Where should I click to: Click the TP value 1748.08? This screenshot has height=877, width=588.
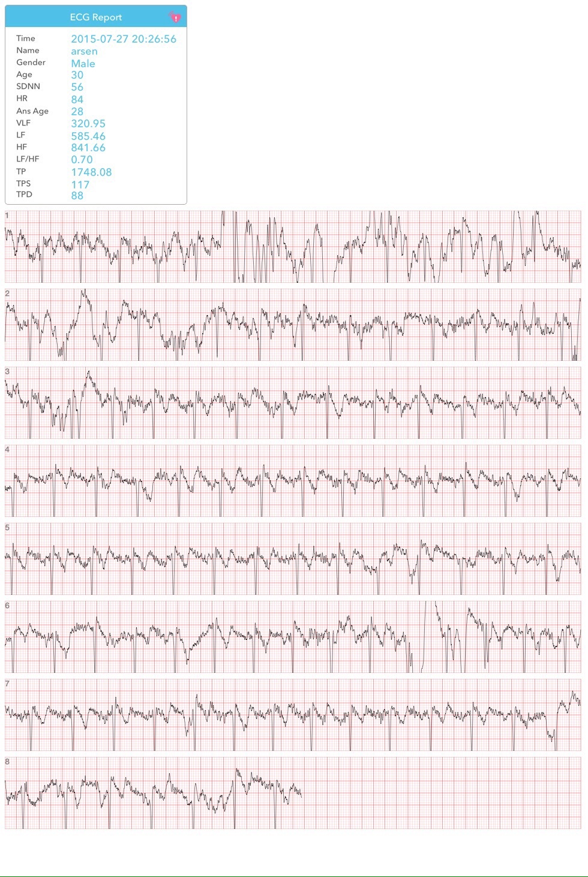tap(91, 172)
